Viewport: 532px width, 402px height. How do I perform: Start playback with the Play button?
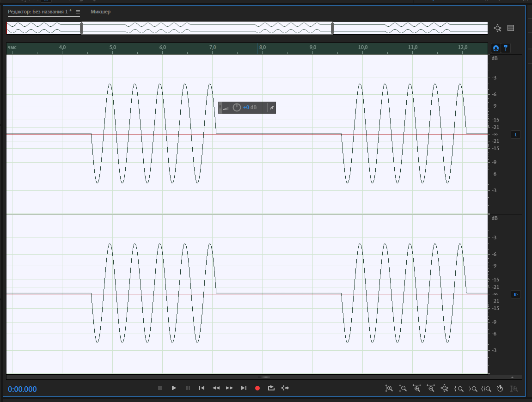coord(174,388)
